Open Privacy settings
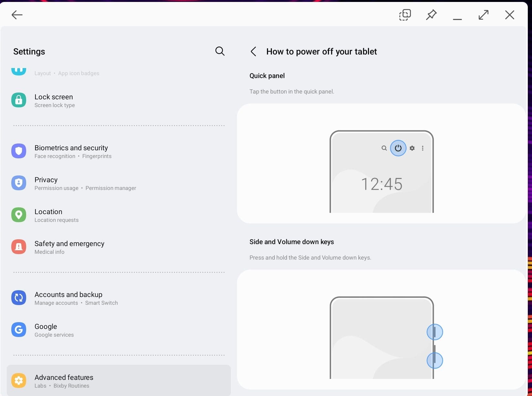 [x=119, y=183]
